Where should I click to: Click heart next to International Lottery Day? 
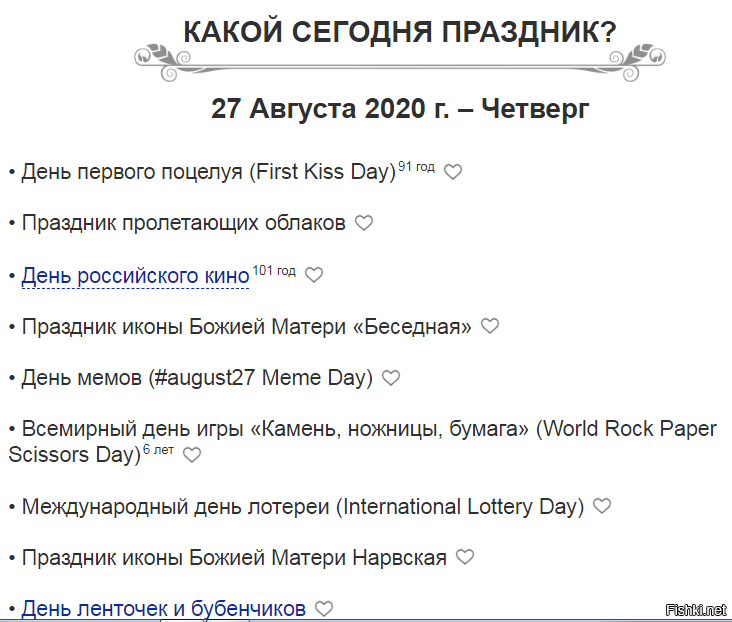[x=602, y=506]
